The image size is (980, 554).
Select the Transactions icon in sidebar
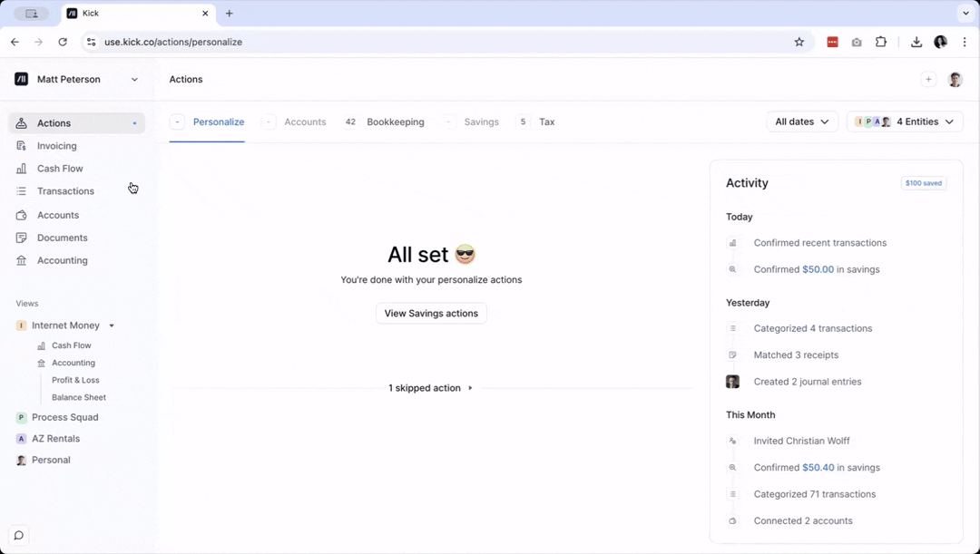click(19, 190)
